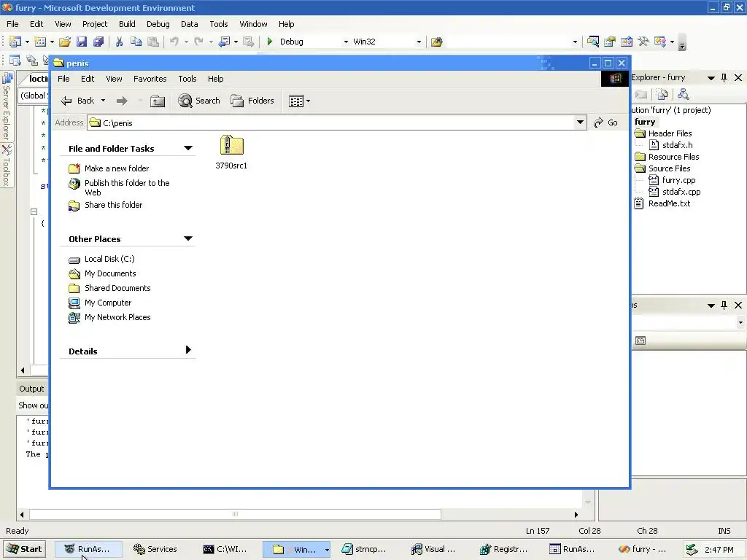The image size is (747, 560).
Task: Click the Save All icon
Action: point(98,42)
